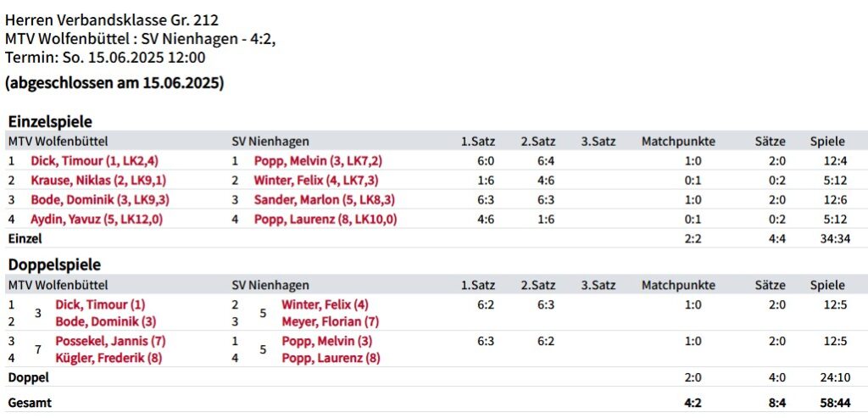The height and width of the screenshot is (418, 868).
Task: Click the Herren Verbandsklasse Gr. 212 title
Action: (117, 20)
